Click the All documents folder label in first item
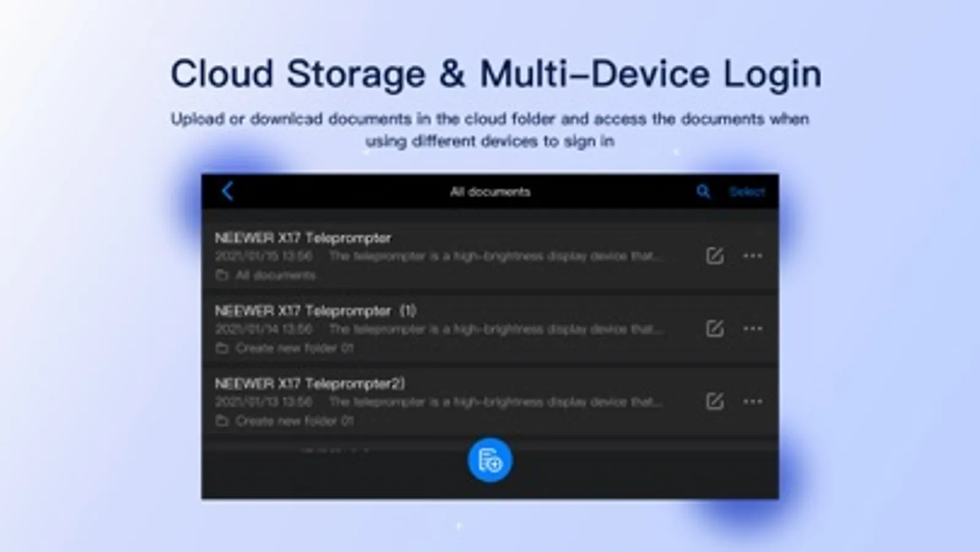The width and height of the screenshot is (980, 552). coord(275,275)
